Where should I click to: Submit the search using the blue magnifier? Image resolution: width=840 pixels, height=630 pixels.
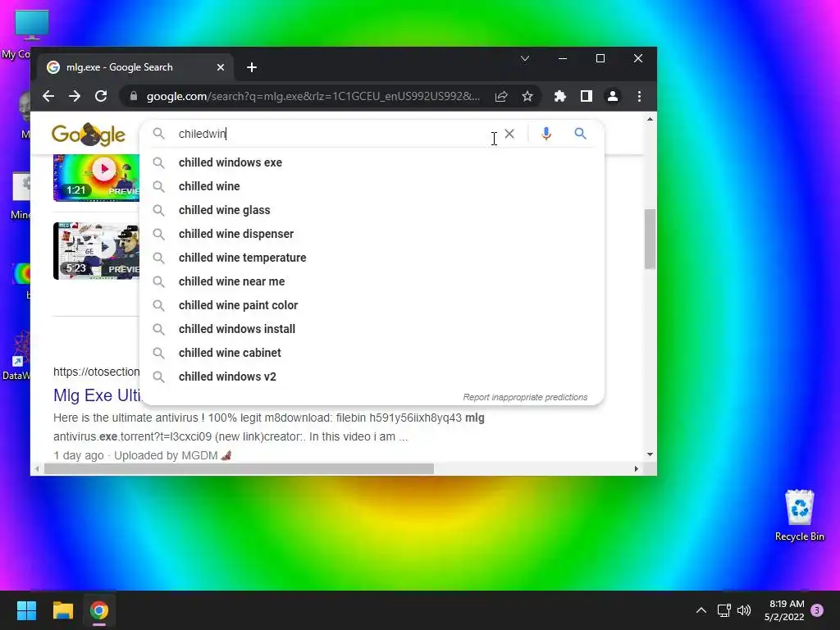coord(580,134)
